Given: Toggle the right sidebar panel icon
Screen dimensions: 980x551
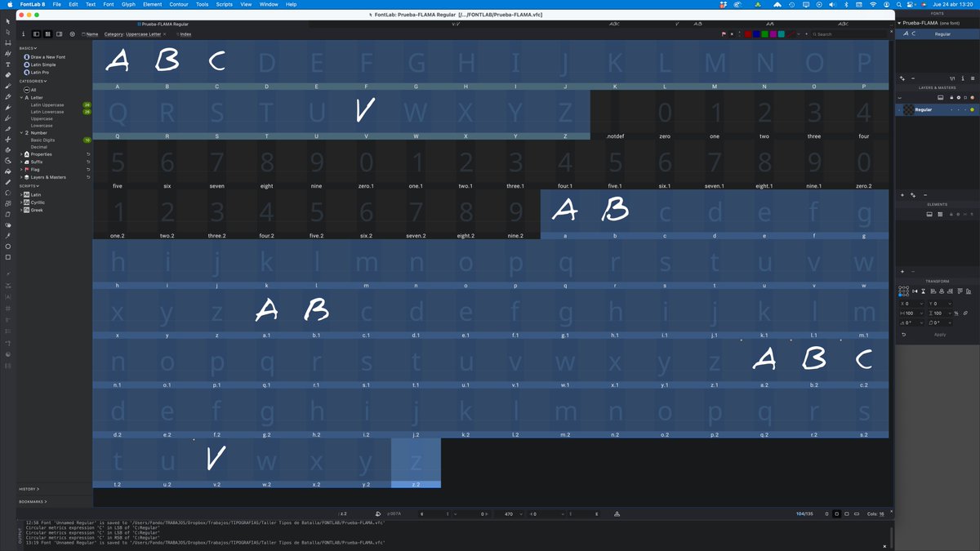Looking at the screenshot, I should coord(59,34).
